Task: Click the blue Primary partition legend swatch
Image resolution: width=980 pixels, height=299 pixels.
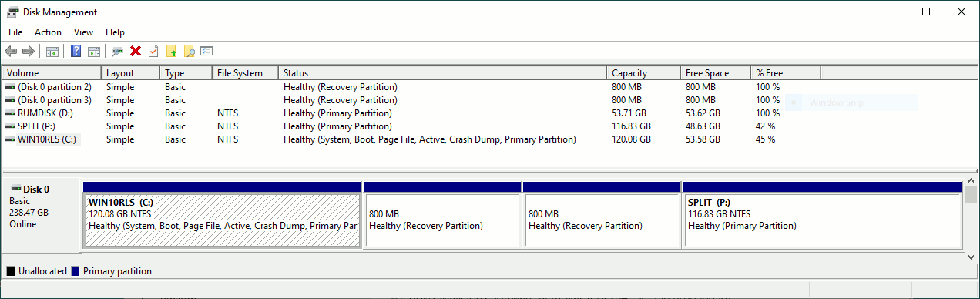Action: [x=76, y=271]
